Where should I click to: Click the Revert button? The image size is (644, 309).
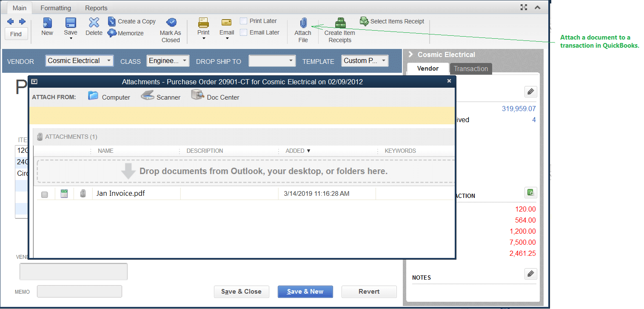point(369,292)
